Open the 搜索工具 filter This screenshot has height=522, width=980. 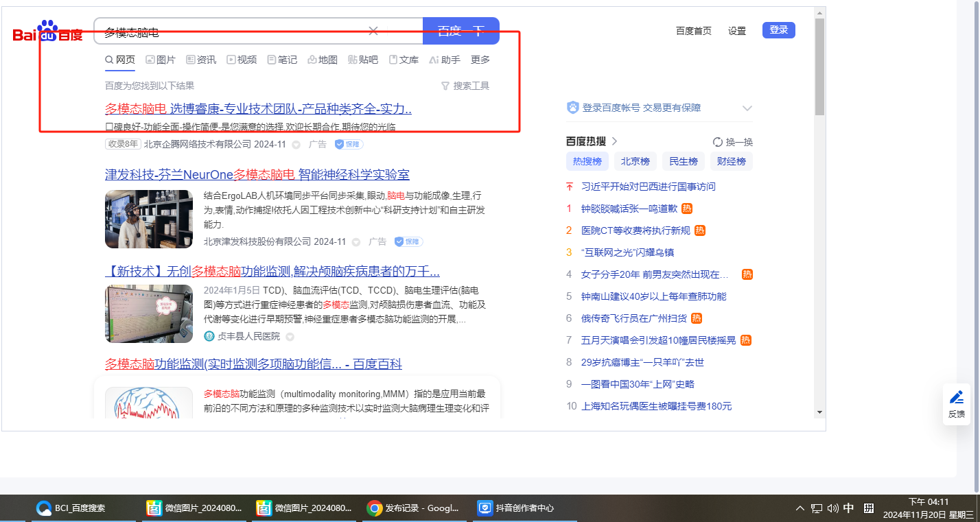[x=465, y=86]
